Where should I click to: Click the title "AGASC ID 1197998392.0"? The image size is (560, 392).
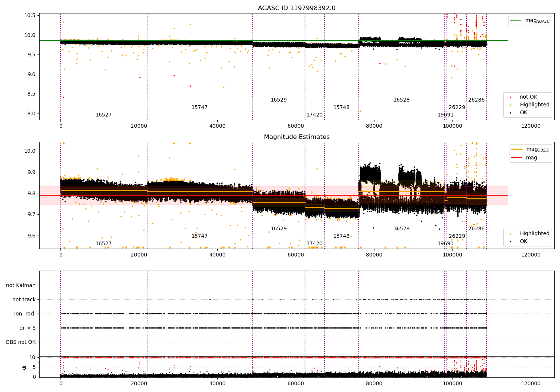[x=296, y=8]
